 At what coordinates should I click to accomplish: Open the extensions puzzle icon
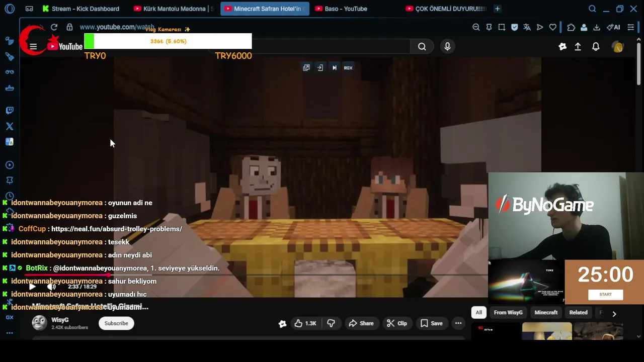571,27
